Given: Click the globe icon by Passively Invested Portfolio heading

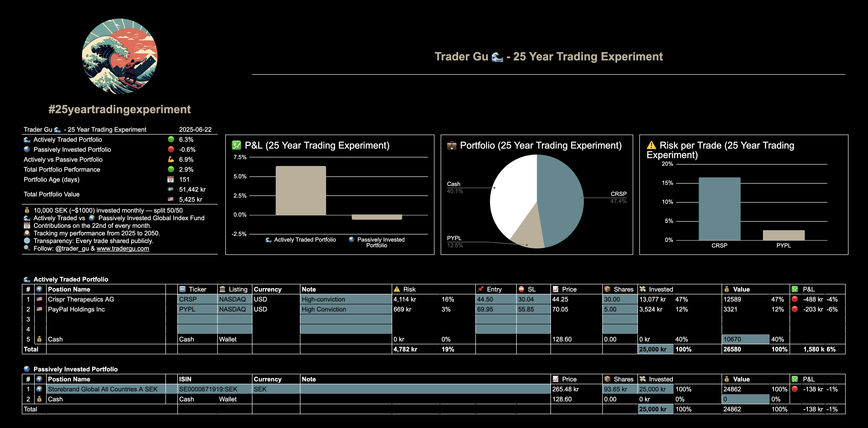Looking at the screenshot, I should point(27,369).
